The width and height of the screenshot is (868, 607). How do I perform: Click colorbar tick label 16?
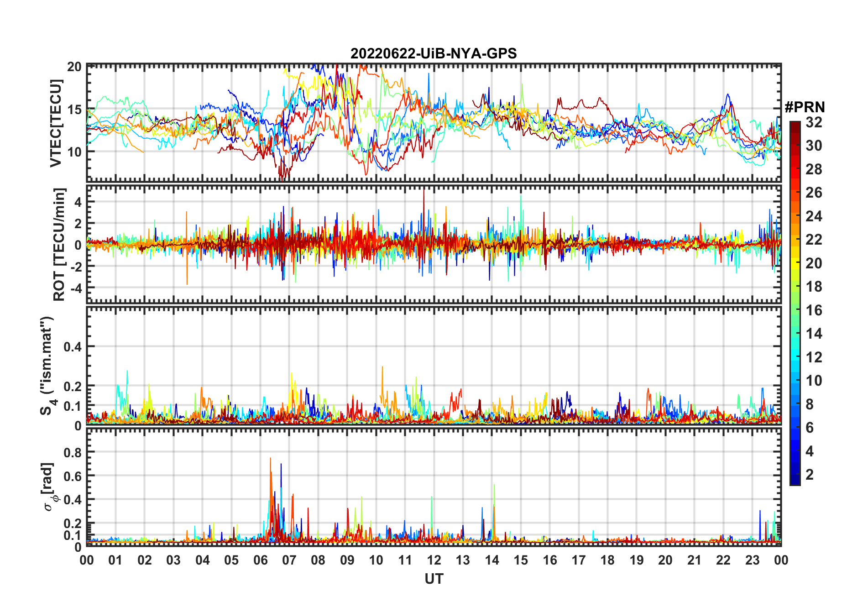tap(814, 310)
